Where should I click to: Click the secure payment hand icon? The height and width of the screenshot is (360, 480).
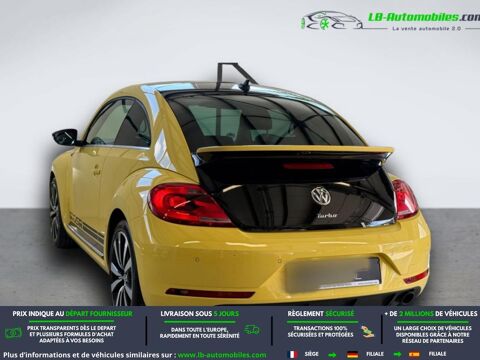tap(367, 331)
